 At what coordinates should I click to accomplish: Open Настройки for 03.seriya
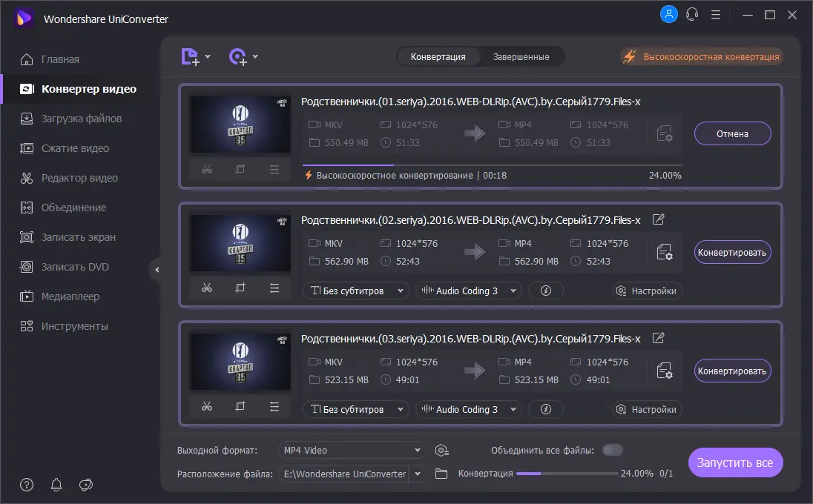[x=646, y=409]
